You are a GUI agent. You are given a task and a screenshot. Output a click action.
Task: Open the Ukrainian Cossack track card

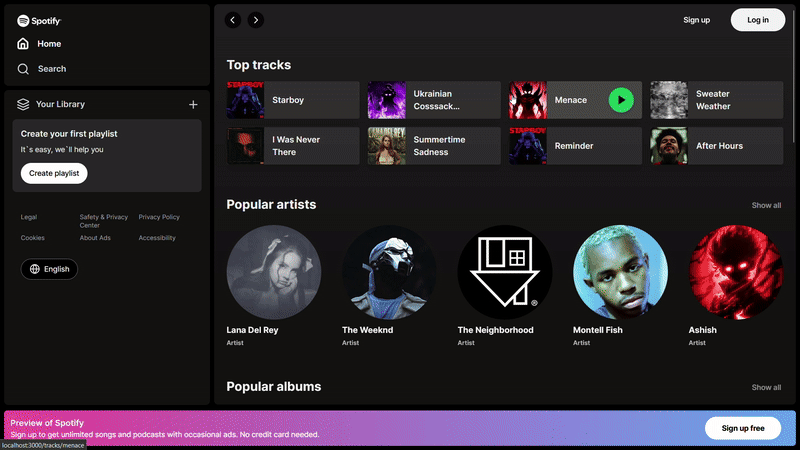434,100
